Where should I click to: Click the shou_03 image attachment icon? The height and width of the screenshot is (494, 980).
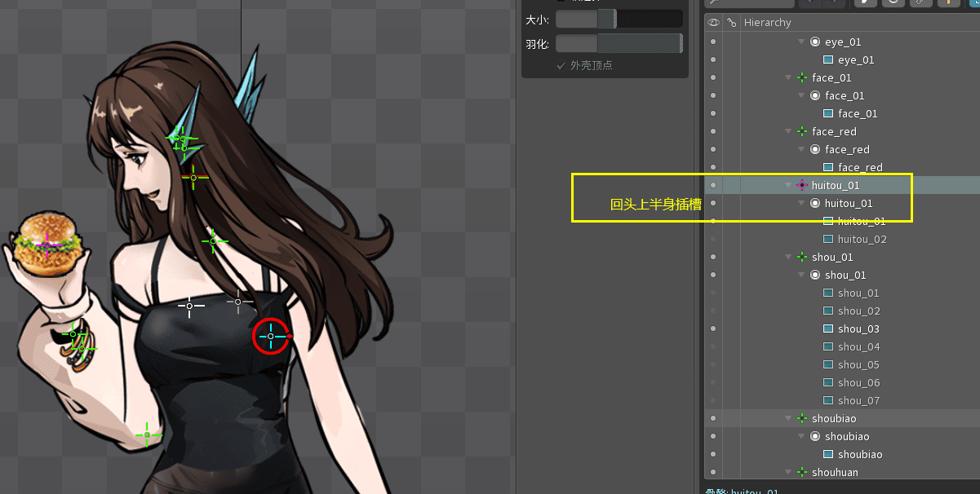coord(828,329)
